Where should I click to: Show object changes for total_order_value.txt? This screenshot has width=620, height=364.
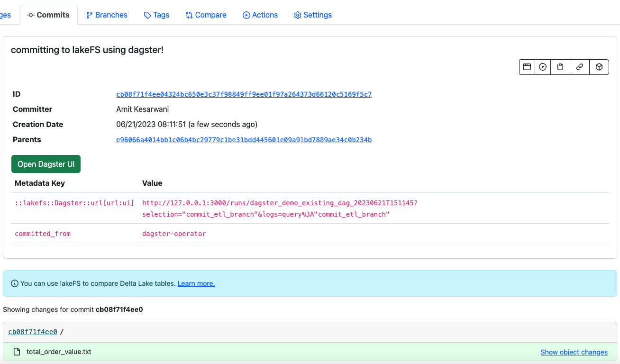(x=574, y=352)
